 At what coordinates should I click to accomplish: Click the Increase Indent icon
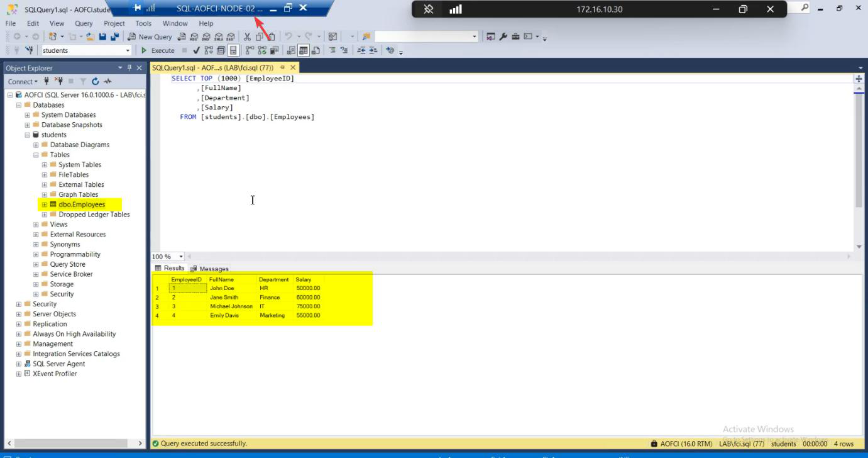tap(373, 50)
